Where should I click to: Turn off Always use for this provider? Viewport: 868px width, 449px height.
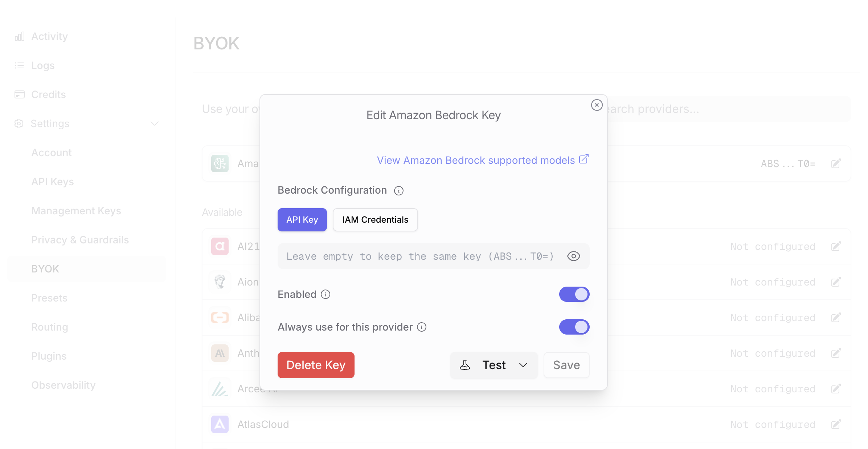pos(574,327)
